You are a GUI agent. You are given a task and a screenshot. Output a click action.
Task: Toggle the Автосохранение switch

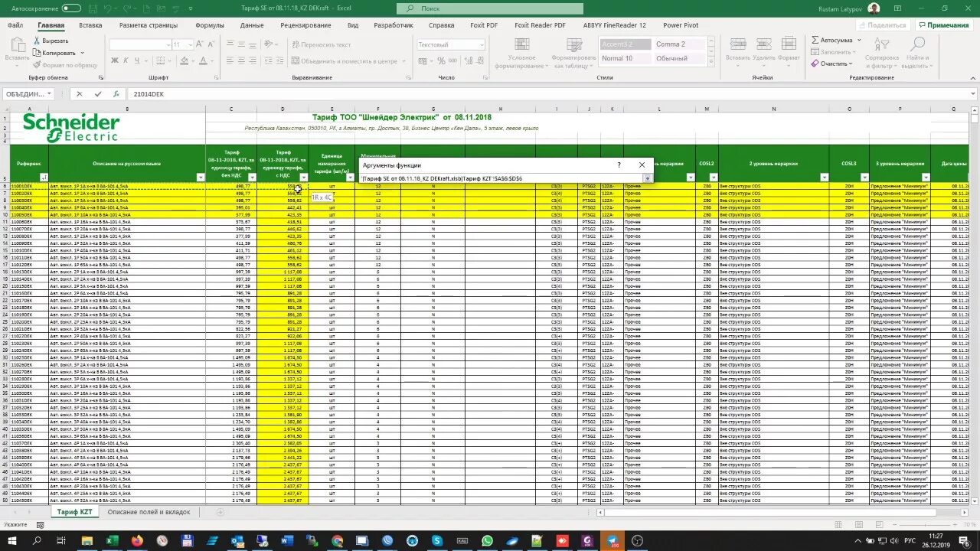[71, 8]
